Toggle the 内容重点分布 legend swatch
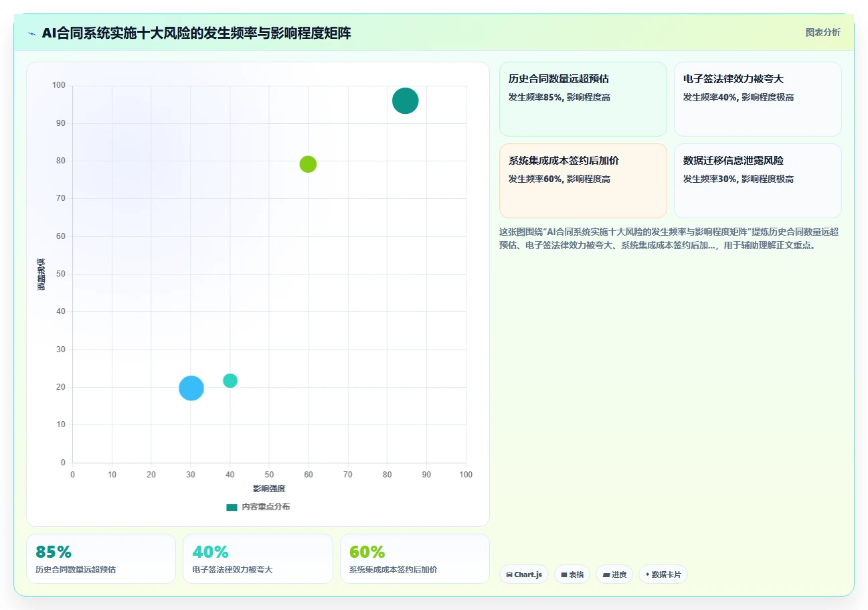The width and height of the screenshot is (868, 610). coord(232,508)
